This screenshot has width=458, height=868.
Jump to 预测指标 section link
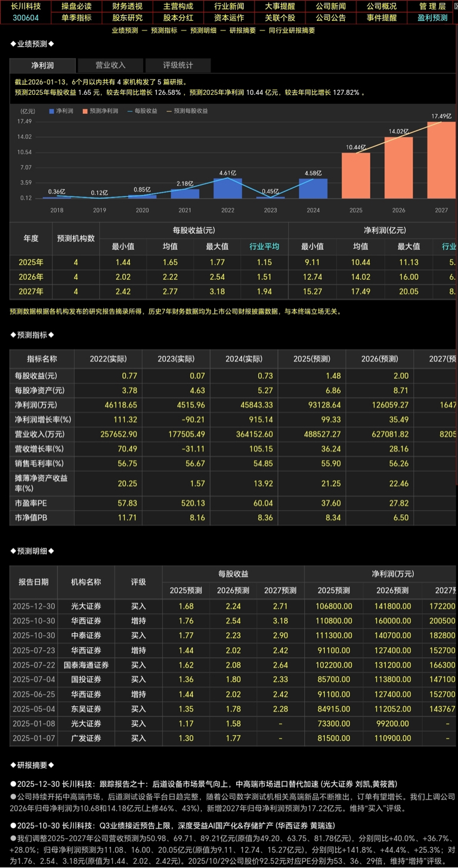pyautogui.click(x=164, y=30)
